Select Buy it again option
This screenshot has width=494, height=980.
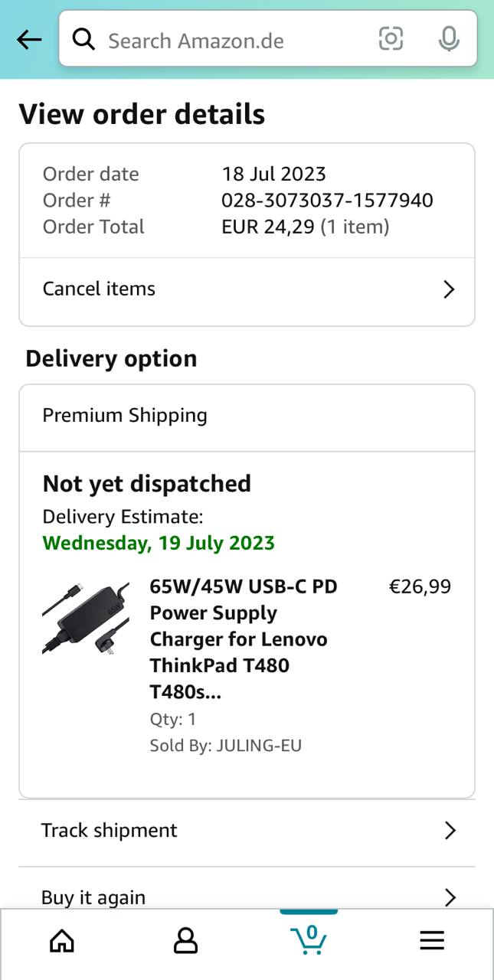[93, 897]
